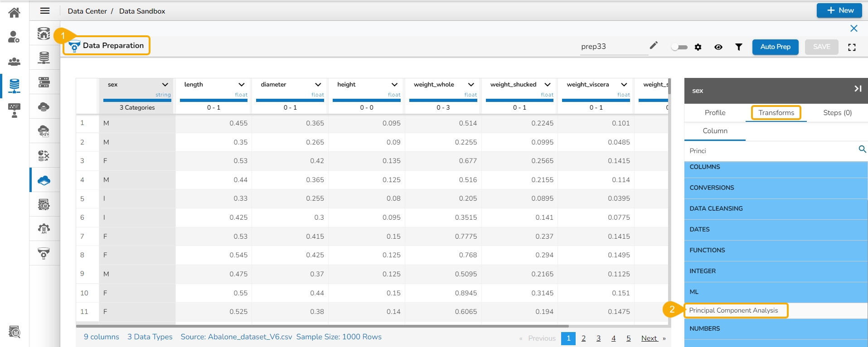Open the Steps (0) tab
868x347 pixels.
[837, 113]
